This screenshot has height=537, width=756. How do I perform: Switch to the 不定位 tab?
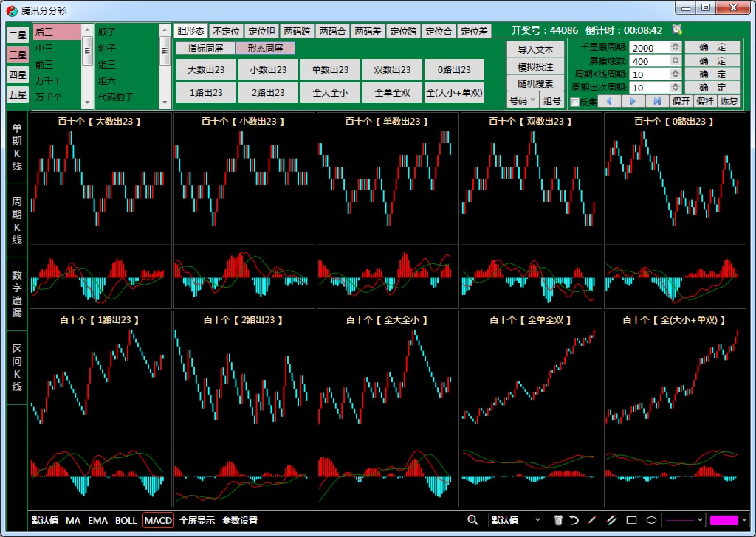tap(226, 31)
